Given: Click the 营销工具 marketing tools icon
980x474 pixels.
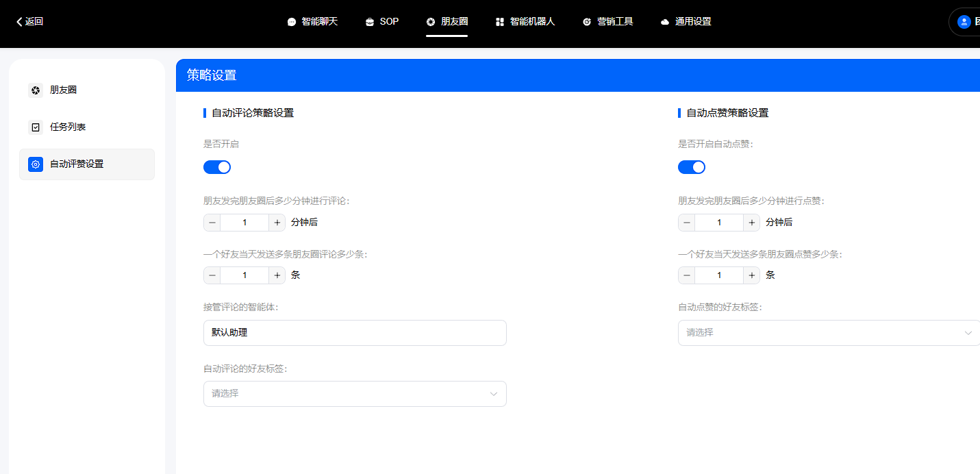Looking at the screenshot, I should (586, 21).
